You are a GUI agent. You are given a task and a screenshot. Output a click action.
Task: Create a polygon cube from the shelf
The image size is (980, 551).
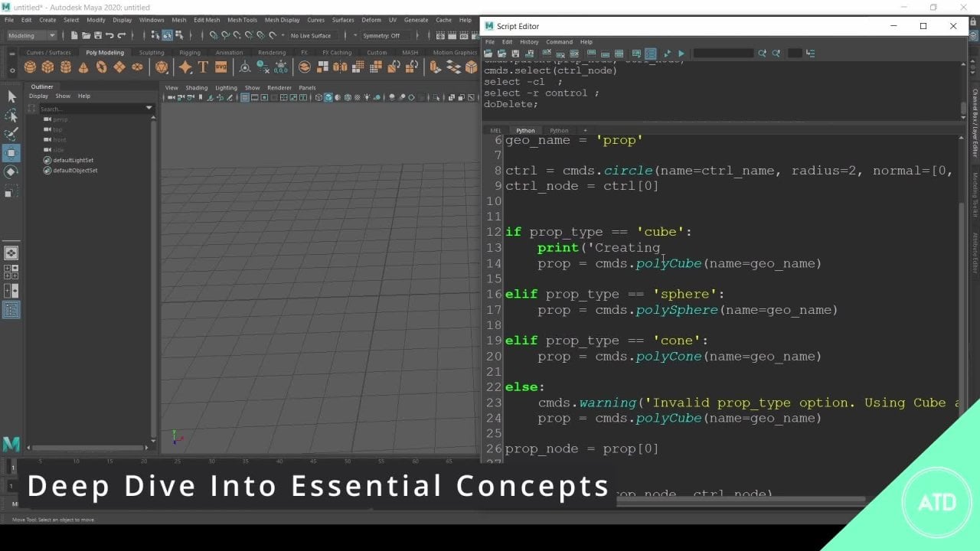tap(47, 67)
